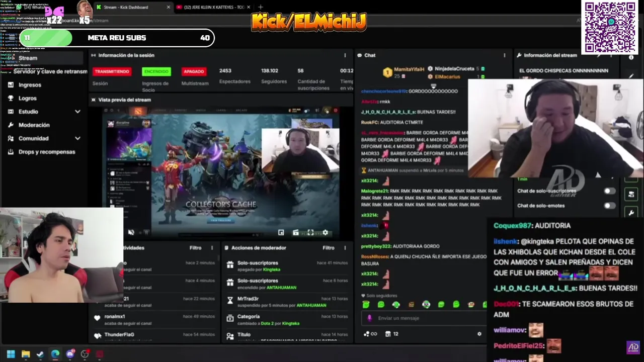Unmute the stream preview volume icon
The height and width of the screenshot is (362, 644).
tap(131, 232)
